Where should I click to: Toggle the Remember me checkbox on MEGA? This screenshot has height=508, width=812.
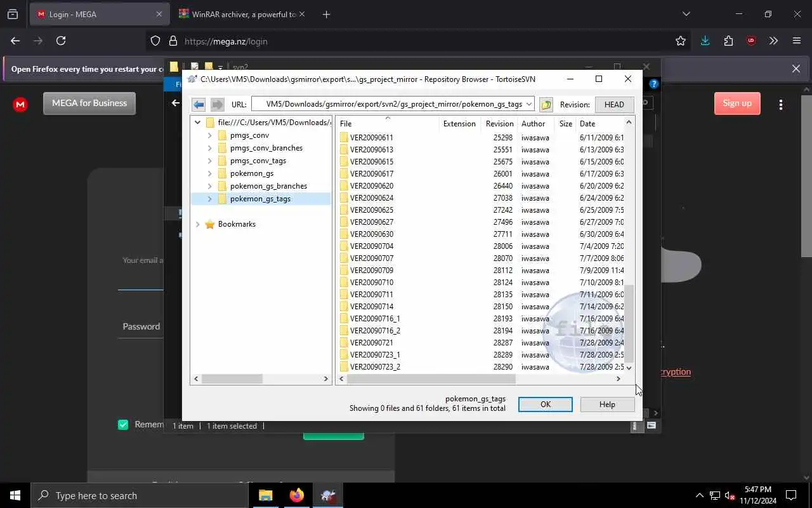coord(123,425)
